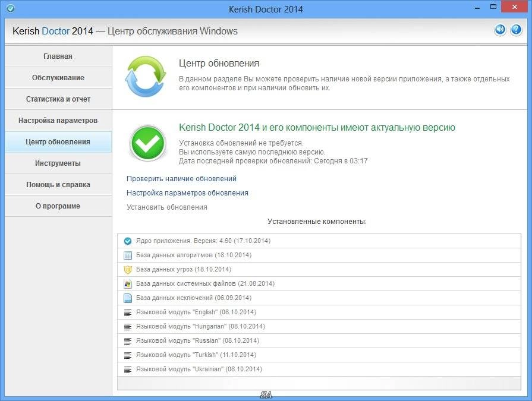
Task: Open Настройка параметров обновления link
Action: pos(187,193)
